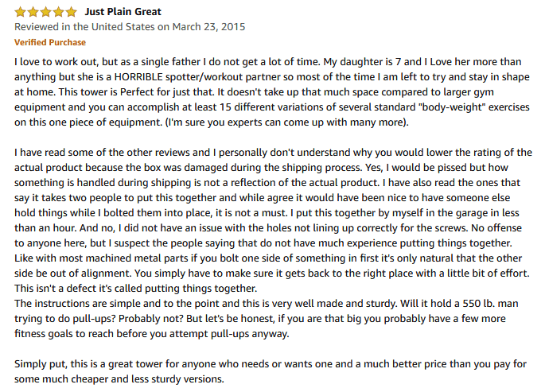Click the word HORRIBLE in the review
The width and height of the screenshot is (545, 392).
138,77
